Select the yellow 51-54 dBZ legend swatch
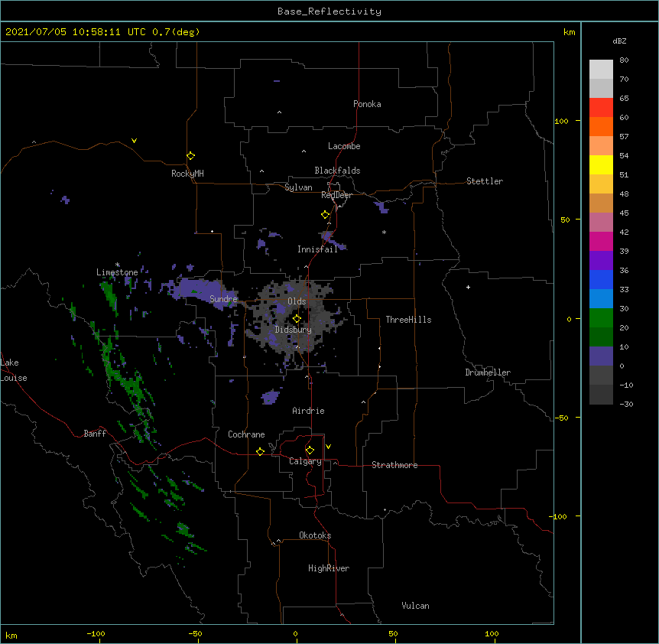Screen dimensions: 659x644 (x=601, y=164)
